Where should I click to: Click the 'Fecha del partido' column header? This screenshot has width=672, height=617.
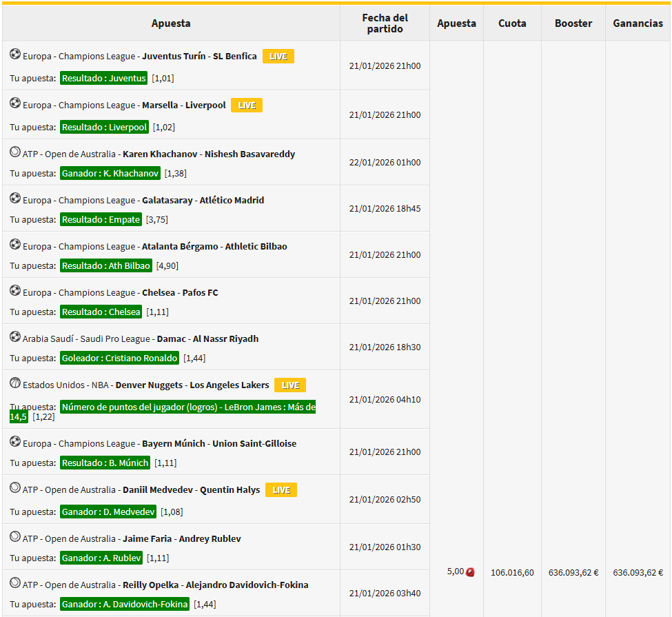pyautogui.click(x=385, y=23)
